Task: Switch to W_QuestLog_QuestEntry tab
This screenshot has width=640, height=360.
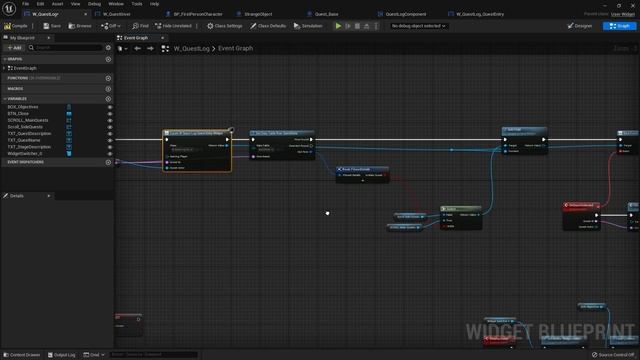Action: (x=480, y=14)
